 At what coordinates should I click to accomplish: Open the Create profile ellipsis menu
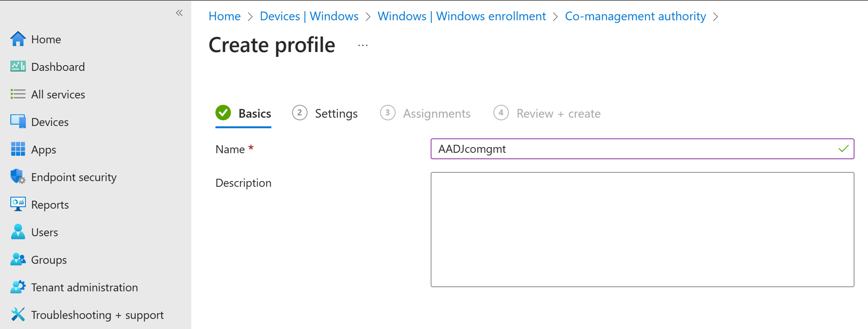363,45
